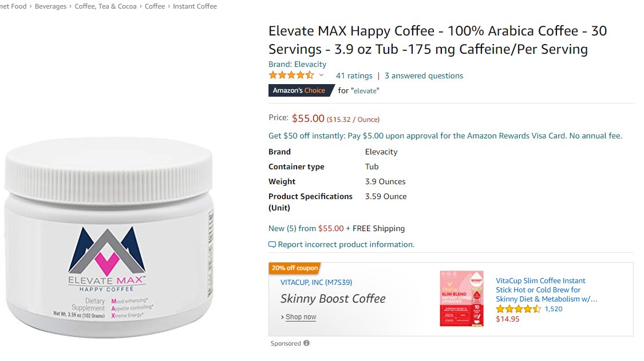Open the Beverages breadcrumb
This screenshot has width=644, height=361.
pyautogui.click(x=50, y=6)
